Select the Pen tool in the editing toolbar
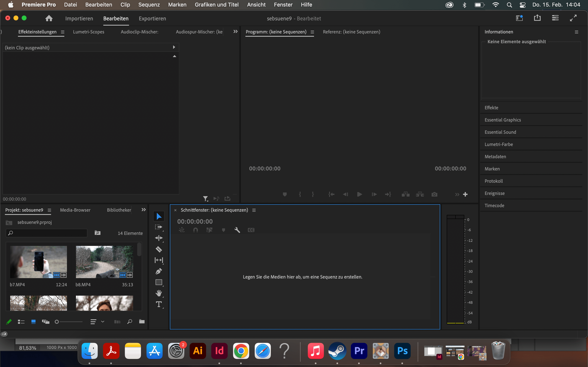This screenshot has height=367, width=588. coord(159,271)
